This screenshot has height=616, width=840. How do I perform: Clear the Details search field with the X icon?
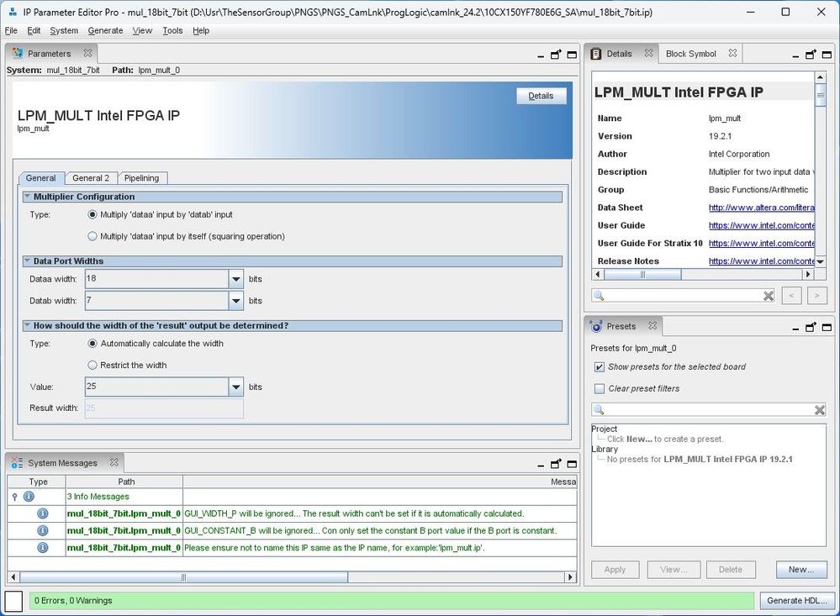tap(769, 296)
